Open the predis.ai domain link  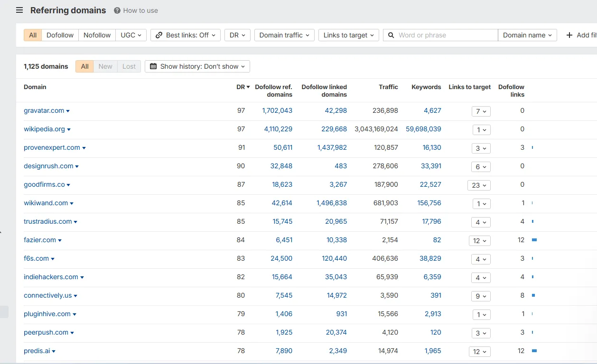tap(37, 351)
